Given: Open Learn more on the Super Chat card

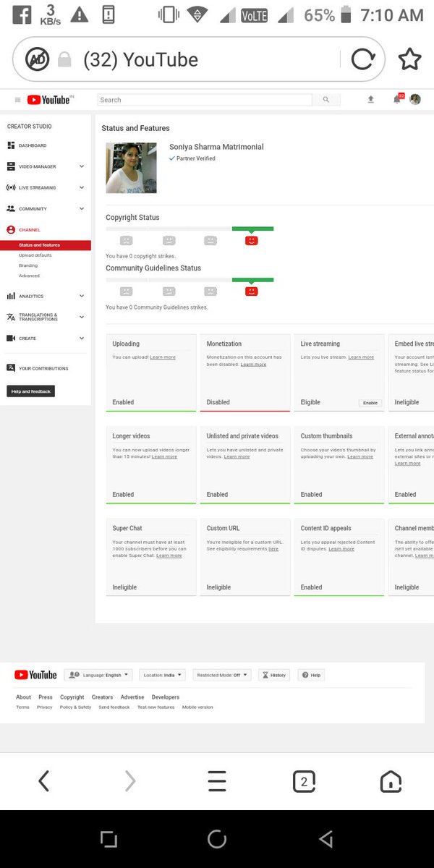Looking at the screenshot, I should pos(169,556).
